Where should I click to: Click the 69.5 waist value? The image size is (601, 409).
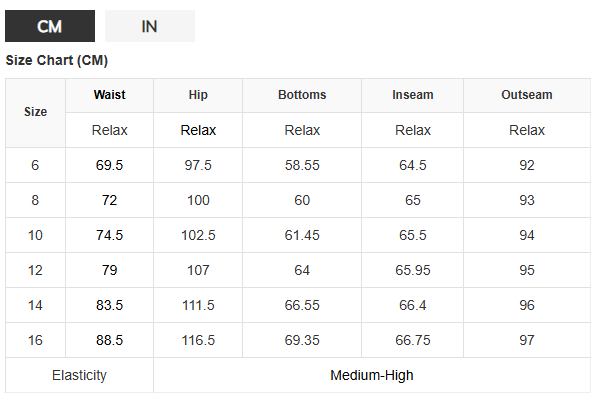(110, 165)
